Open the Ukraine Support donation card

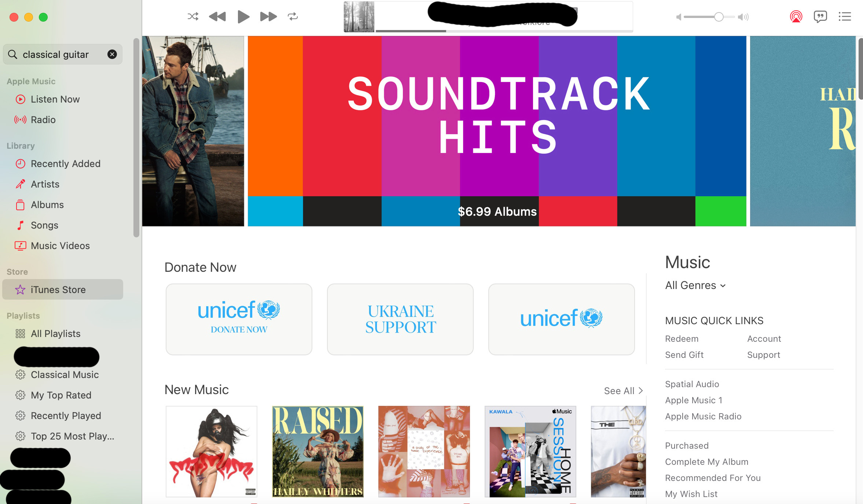click(400, 319)
